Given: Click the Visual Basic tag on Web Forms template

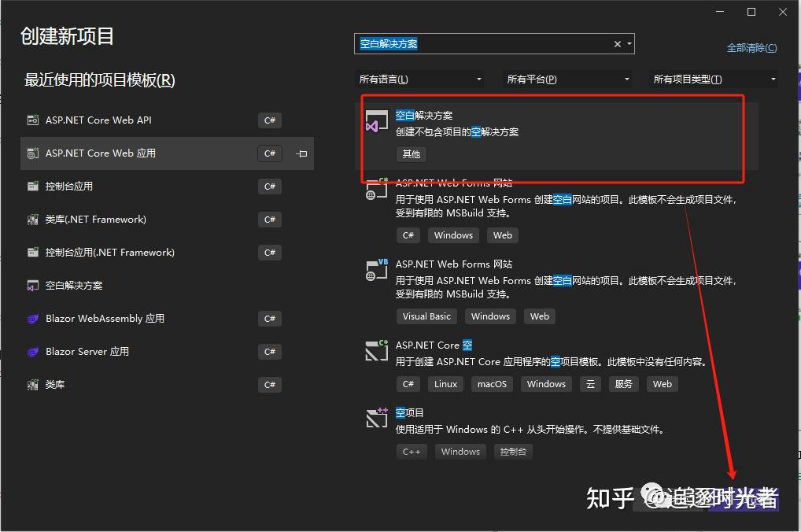Looking at the screenshot, I should pos(426,316).
